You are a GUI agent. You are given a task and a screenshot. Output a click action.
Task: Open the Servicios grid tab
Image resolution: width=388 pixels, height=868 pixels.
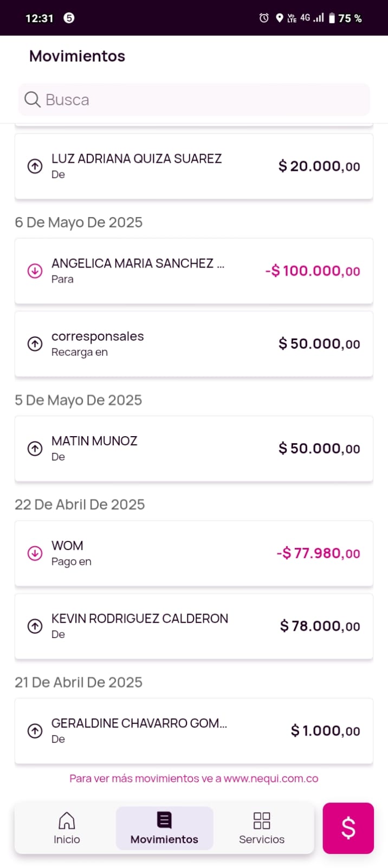pyautogui.click(x=262, y=828)
